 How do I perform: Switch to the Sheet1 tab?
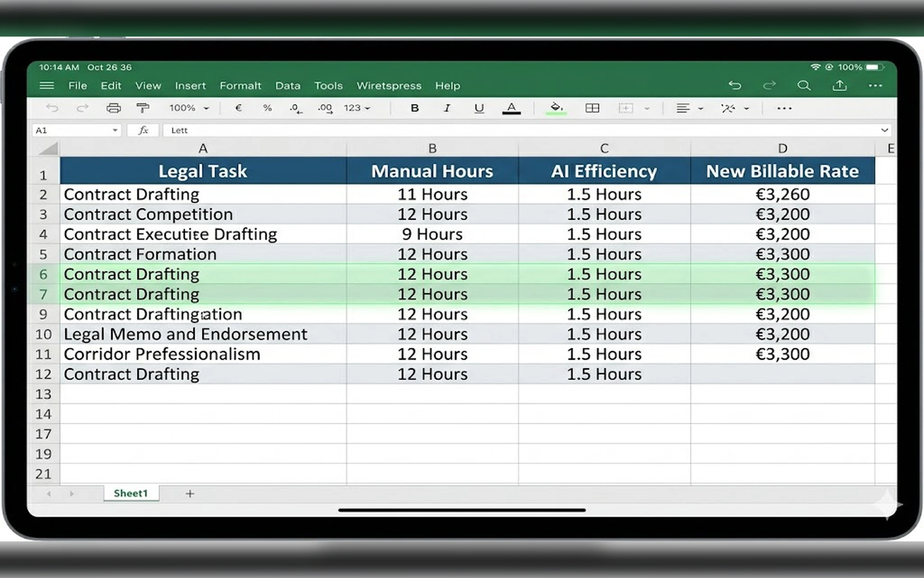point(131,493)
